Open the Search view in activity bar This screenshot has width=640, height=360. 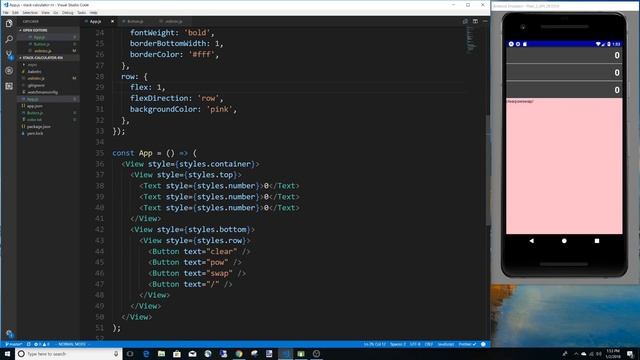point(9,39)
